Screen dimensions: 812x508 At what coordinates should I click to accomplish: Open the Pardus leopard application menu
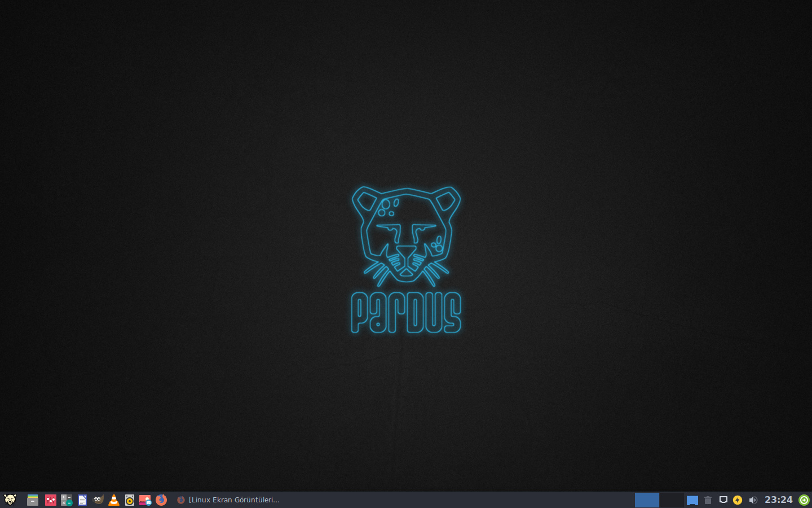(x=10, y=500)
